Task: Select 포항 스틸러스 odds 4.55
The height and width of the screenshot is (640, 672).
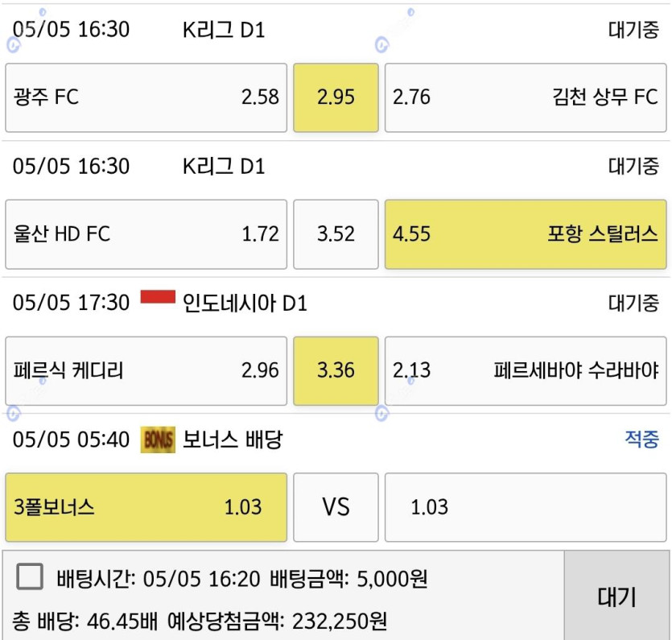Action: tap(526, 234)
